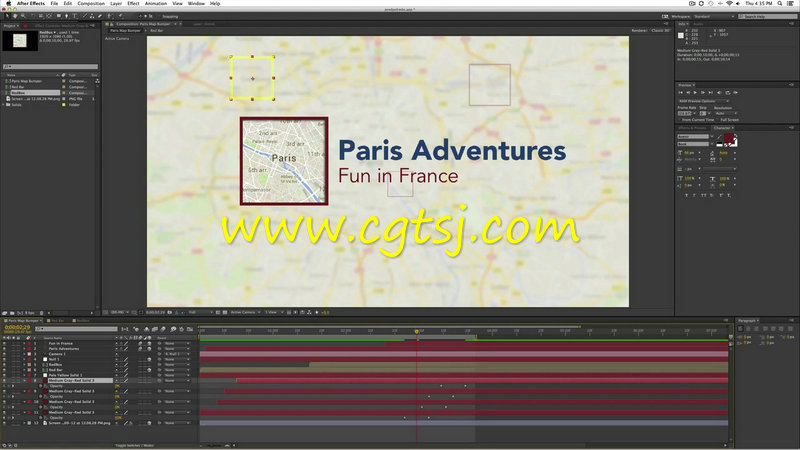Hide the RedBox timeline layer

pyautogui.click(x=4, y=365)
